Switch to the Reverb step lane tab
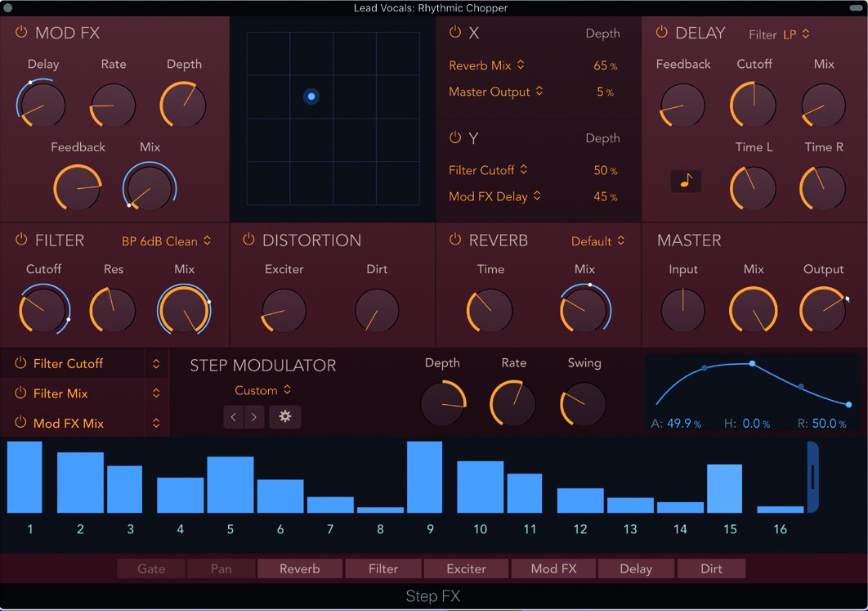The image size is (868, 611). click(301, 568)
